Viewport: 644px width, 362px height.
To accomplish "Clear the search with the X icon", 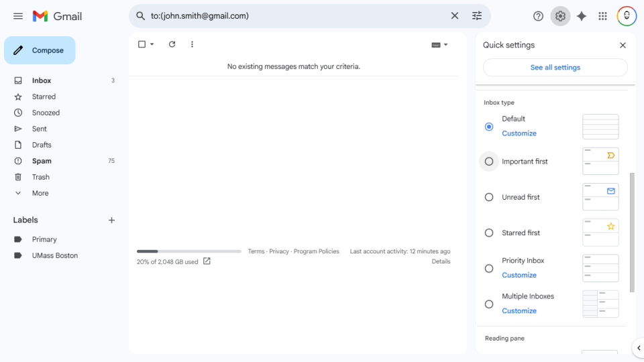I will click(x=454, y=16).
